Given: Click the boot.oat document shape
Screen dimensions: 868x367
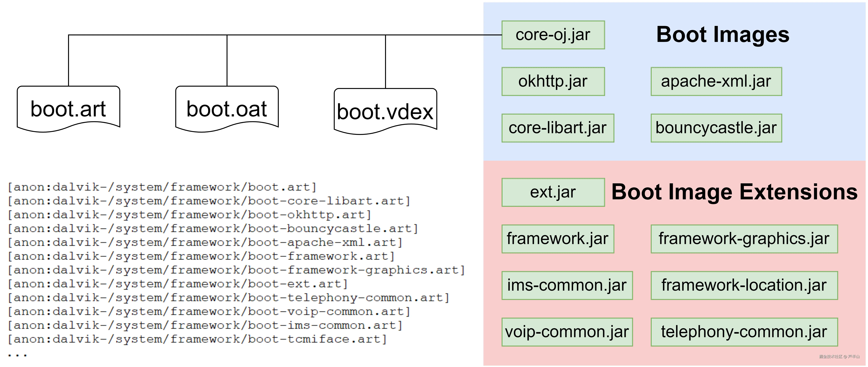Looking at the screenshot, I should [x=227, y=108].
